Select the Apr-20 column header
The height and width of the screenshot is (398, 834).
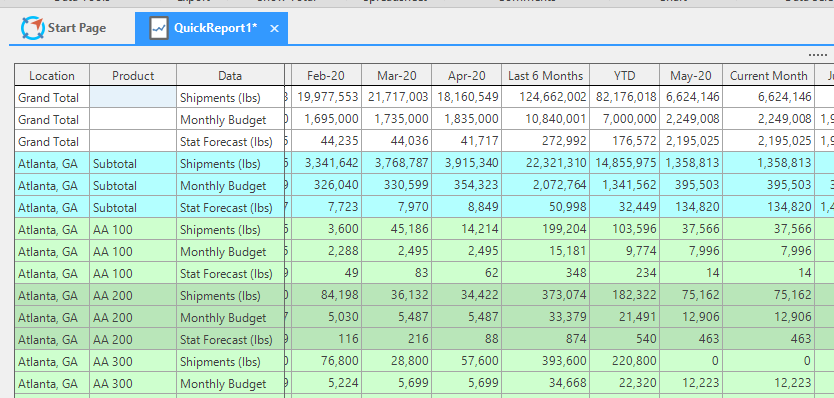click(466, 76)
